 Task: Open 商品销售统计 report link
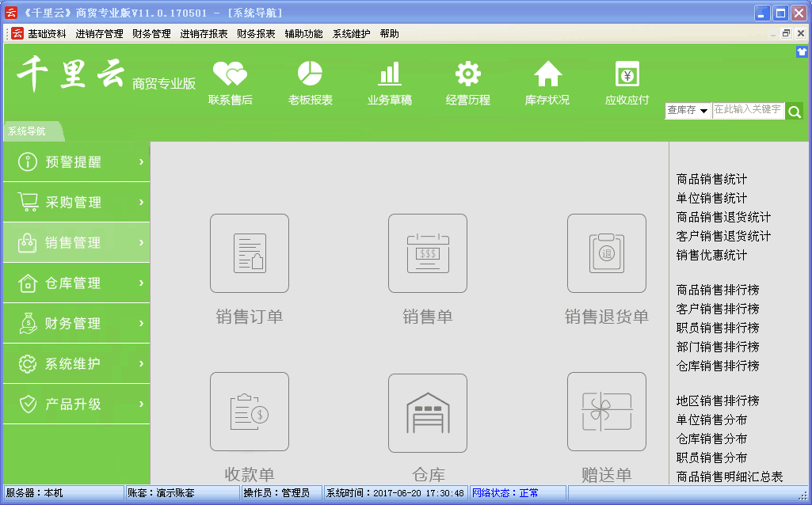click(711, 180)
